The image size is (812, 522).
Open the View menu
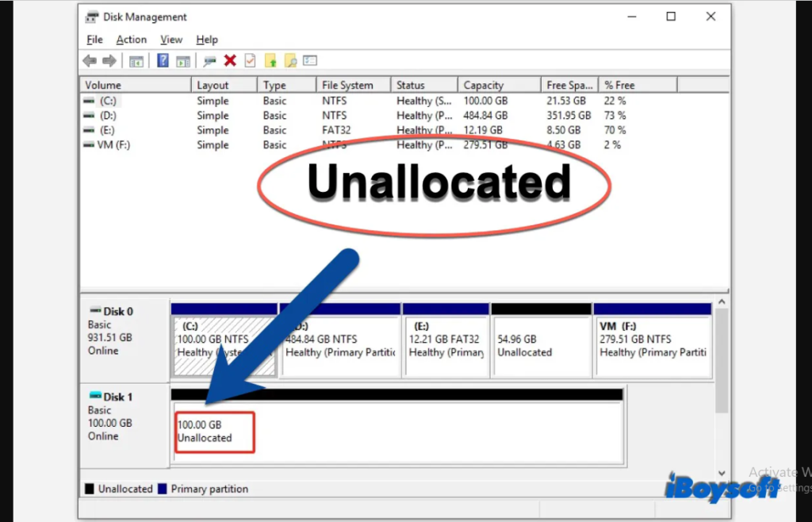click(x=171, y=40)
